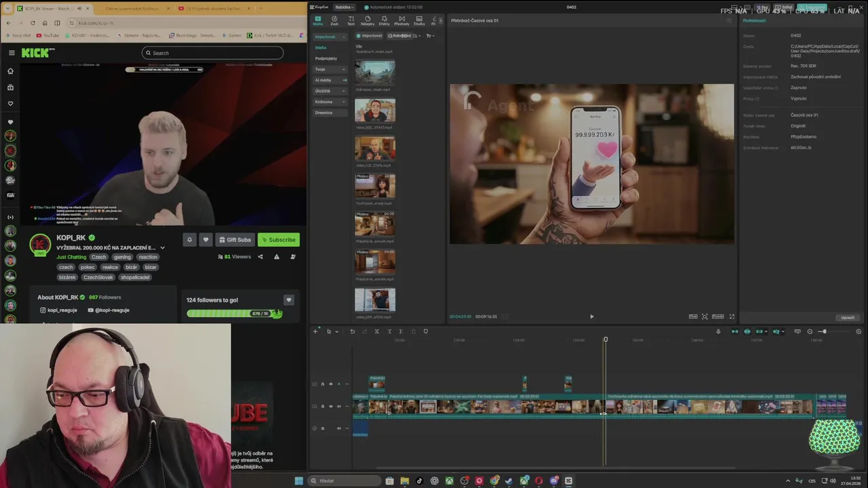The width and height of the screenshot is (868, 488).
Task: Start voiceover recording with microphone icon
Action: point(718,331)
